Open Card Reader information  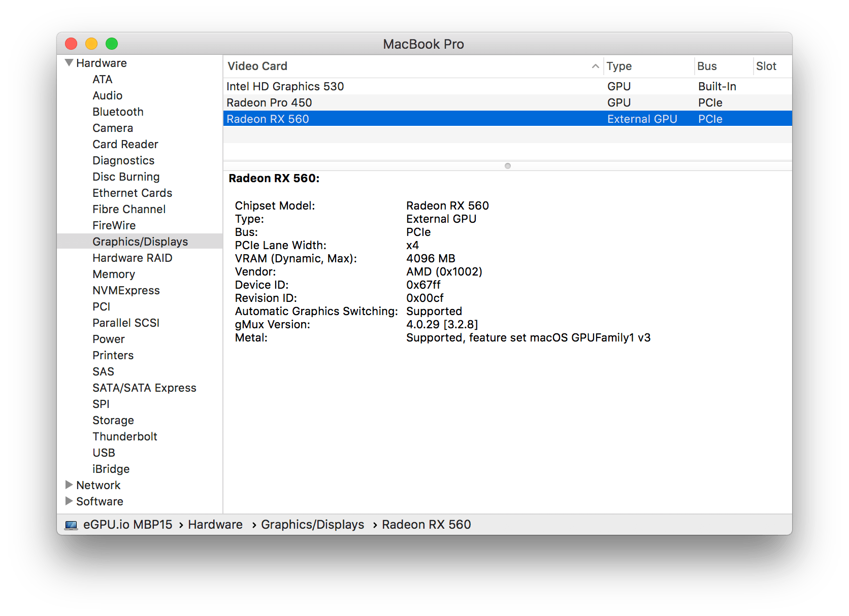click(125, 144)
